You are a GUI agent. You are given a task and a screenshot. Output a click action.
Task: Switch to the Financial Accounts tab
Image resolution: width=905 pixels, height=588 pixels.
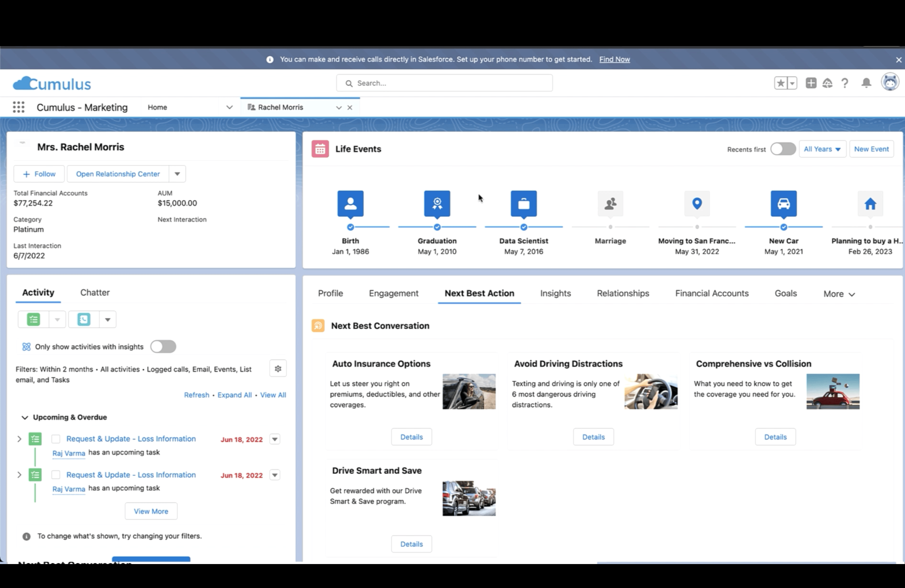click(711, 293)
